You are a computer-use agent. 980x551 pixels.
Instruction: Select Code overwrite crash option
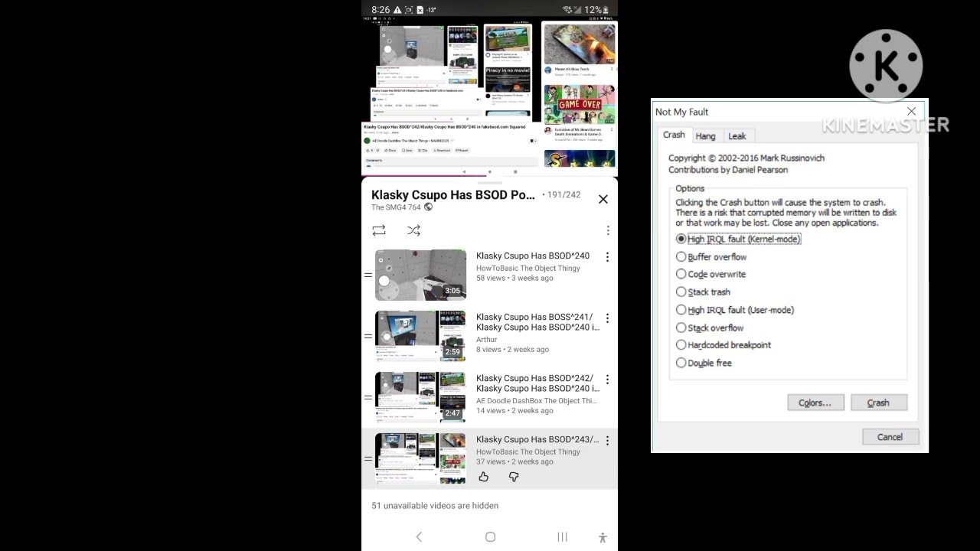coord(710,274)
